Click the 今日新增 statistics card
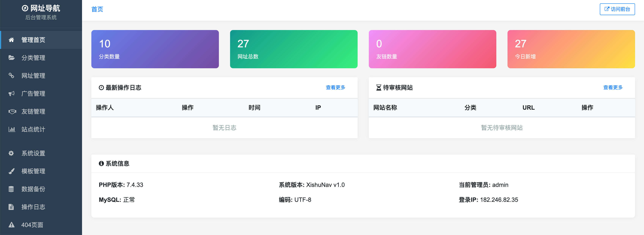Viewport: 644px width, 235px height. pyautogui.click(x=571, y=49)
